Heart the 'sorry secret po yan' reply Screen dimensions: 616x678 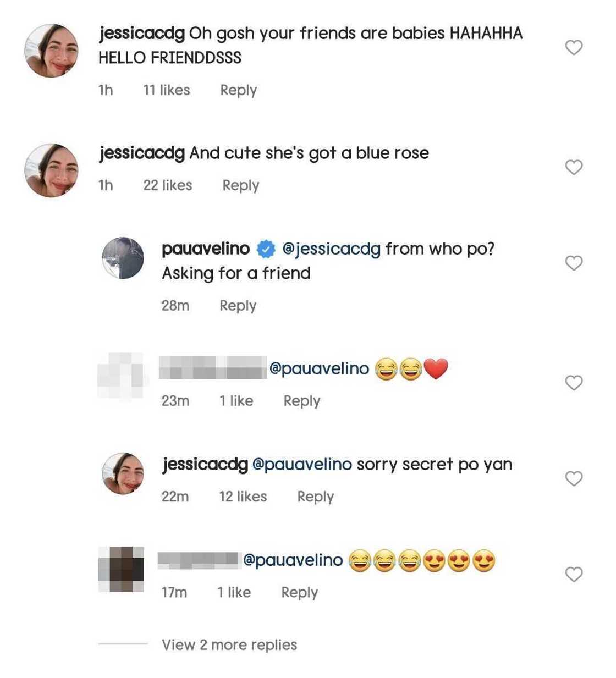click(574, 478)
